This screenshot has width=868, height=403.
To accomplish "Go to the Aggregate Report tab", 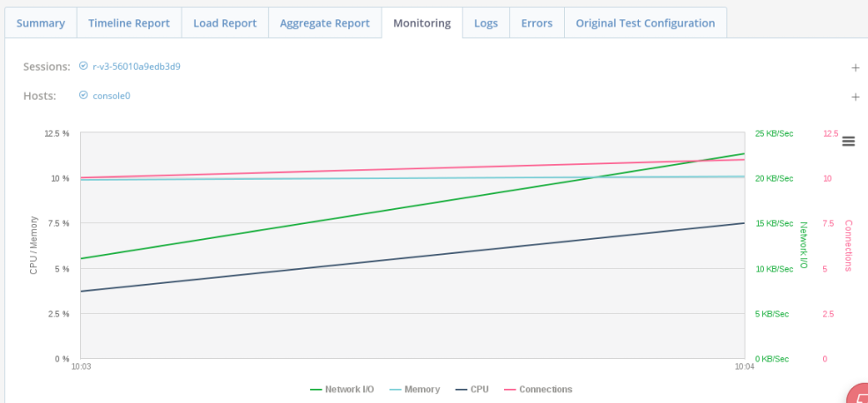I will point(324,23).
